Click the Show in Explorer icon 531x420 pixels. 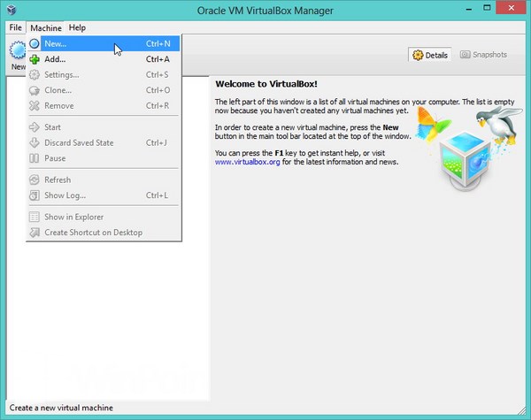pos(35,217)
